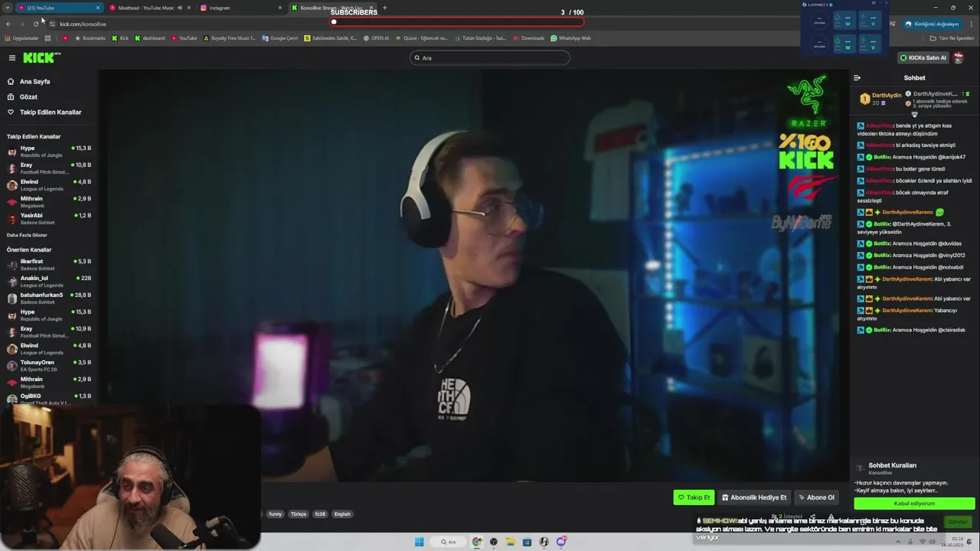The image size is (980, 551).
Task: Switch to the Instagram tab
Action: (241, 8)
